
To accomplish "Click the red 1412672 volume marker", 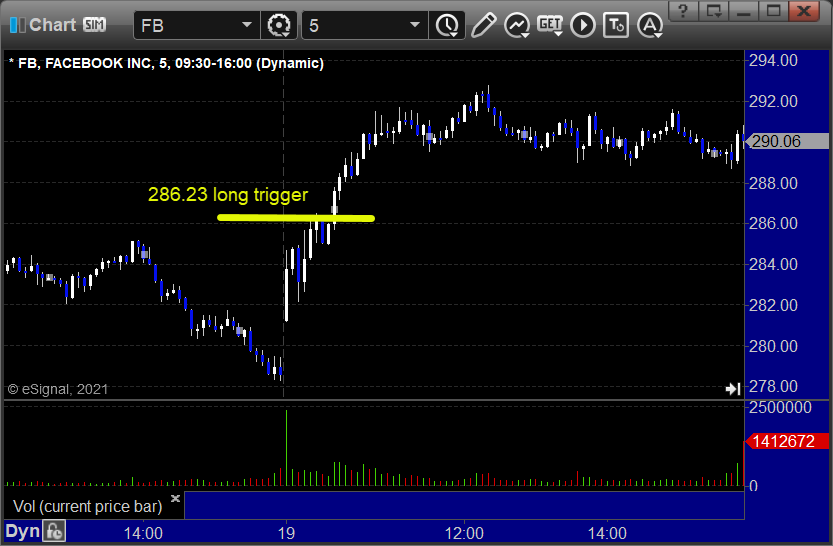I will 787,441.
